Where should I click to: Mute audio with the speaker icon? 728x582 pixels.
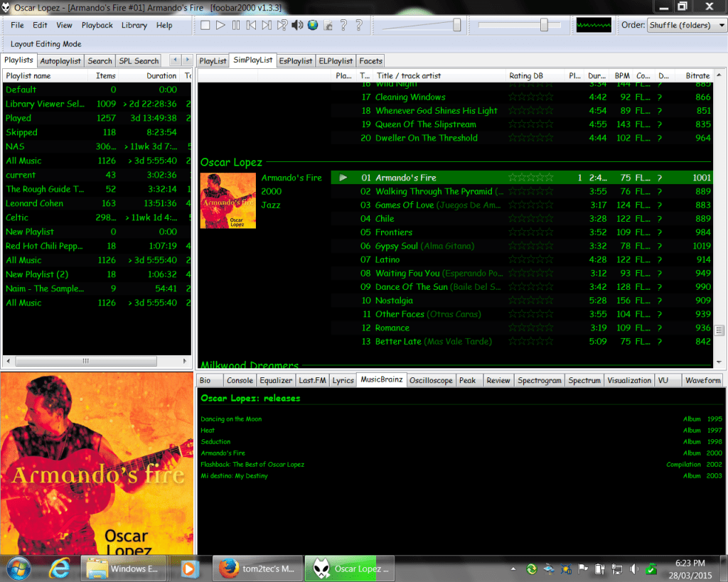pyautogui.click(x=297, y=26)
